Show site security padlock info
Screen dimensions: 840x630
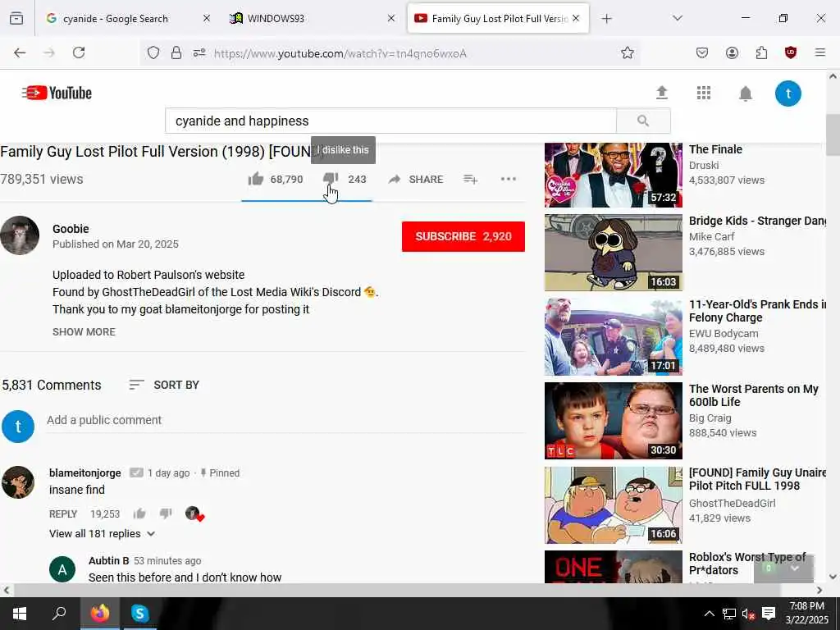pos(176,53)
